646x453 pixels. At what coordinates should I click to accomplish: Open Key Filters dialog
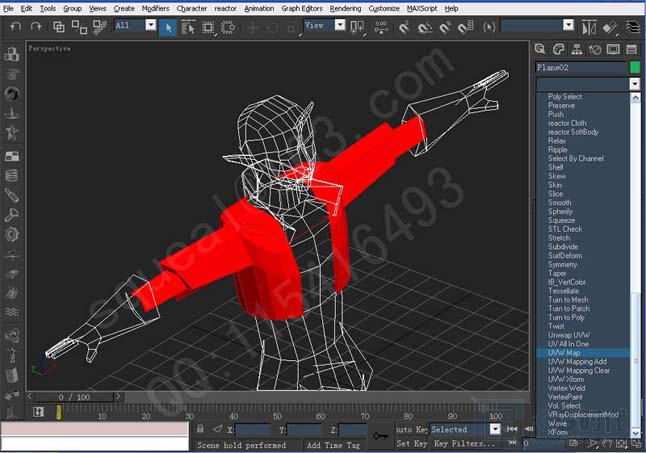pos(464,444)
